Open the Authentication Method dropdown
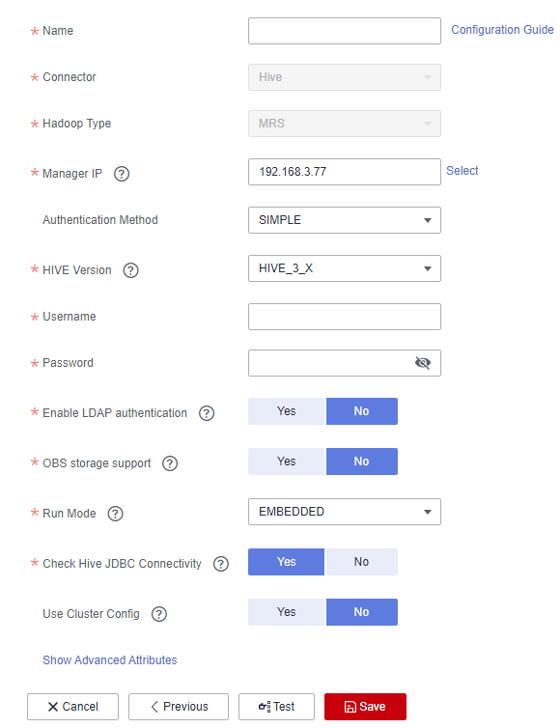 345,220
